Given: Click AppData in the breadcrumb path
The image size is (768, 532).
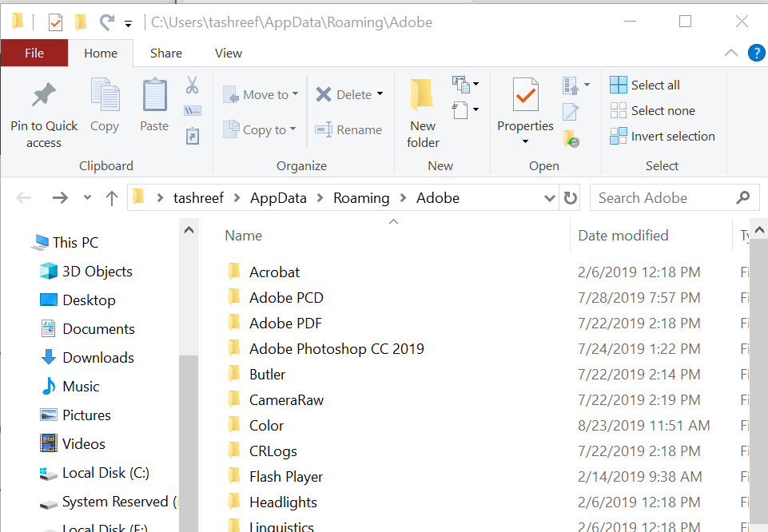Looking at the screenshot, I should (x=278, y=198).
